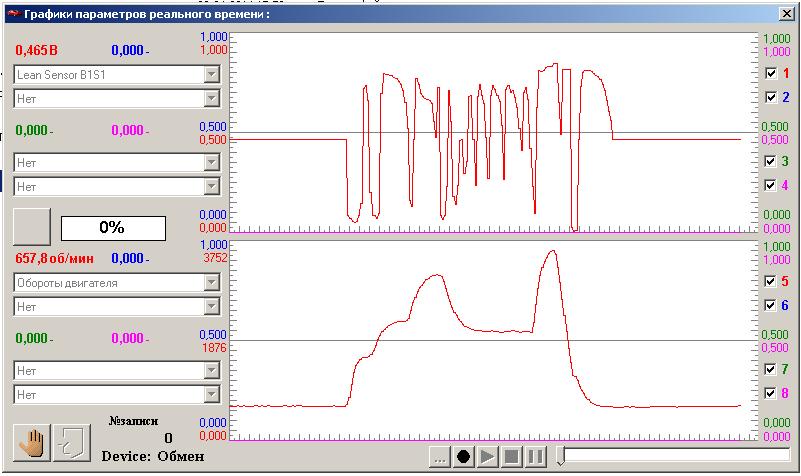
Task: Open the Обороты двигателя dropdown
Action: click(211, 283)
